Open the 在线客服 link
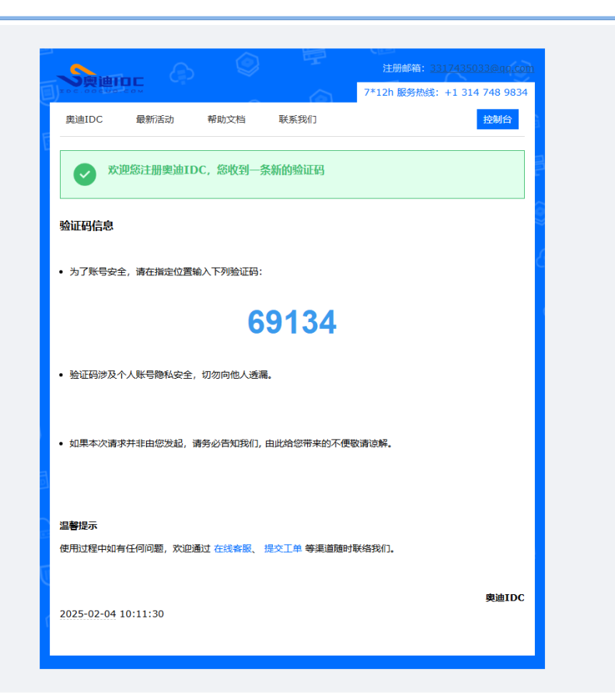 [232, 548]
